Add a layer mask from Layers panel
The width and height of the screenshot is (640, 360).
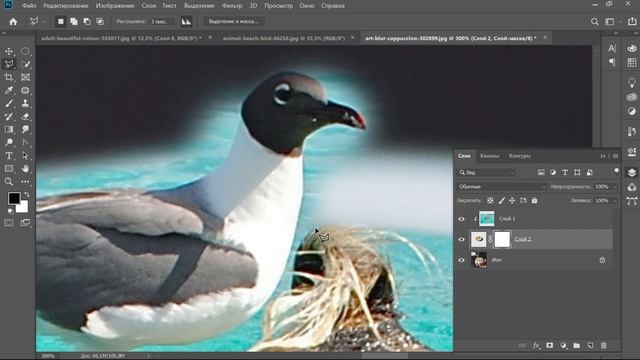(550, 345)
